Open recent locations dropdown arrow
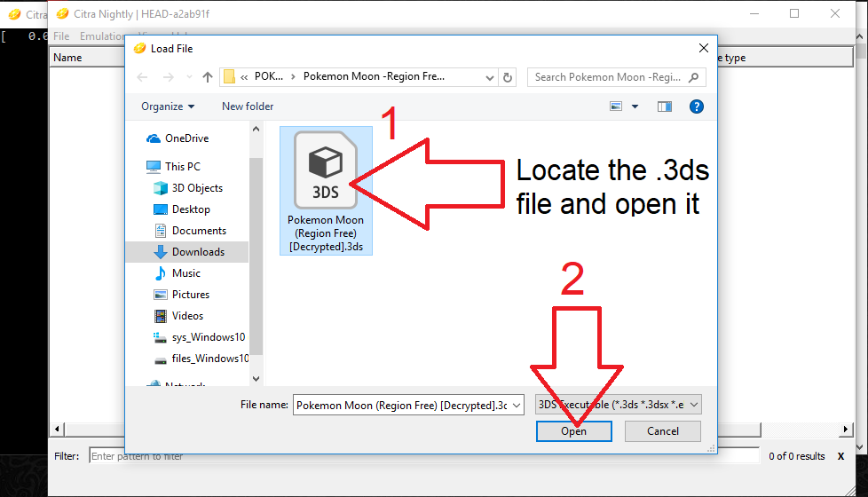This screenshot has height=497, width=868. point(189,77)
